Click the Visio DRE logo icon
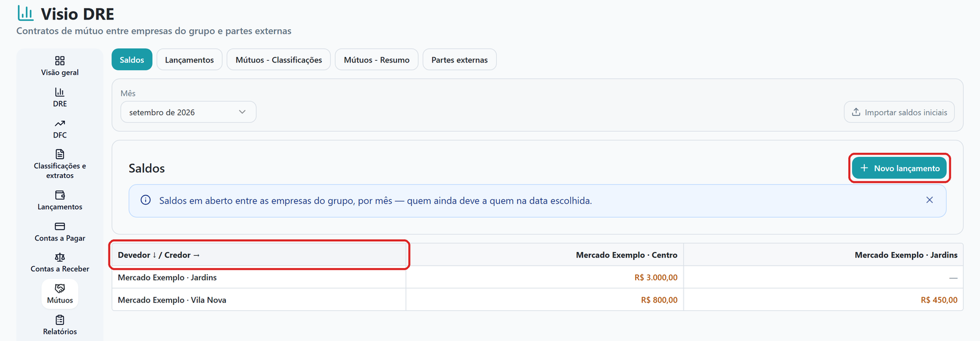The width and height of the screenshot is (980, 341). [x=25, y=13]
